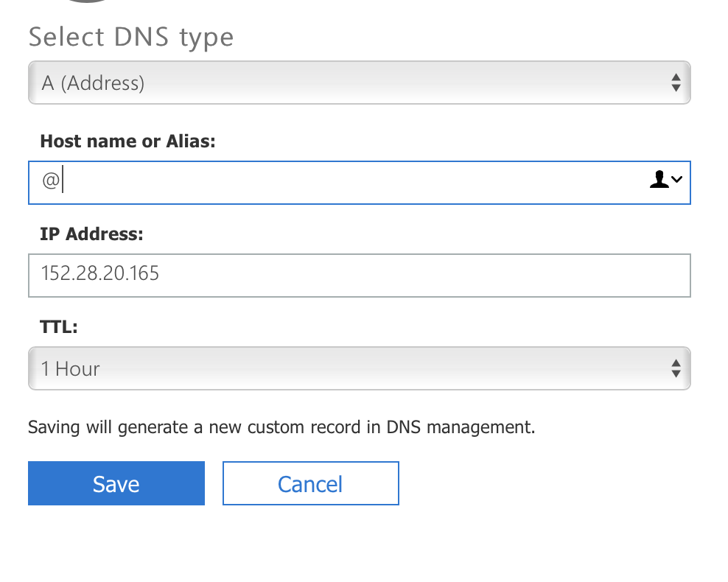This screenshot has width=728, height=582.
Task: Click the 'A (Address)' selected value text
Action: (x=93, y=83)
